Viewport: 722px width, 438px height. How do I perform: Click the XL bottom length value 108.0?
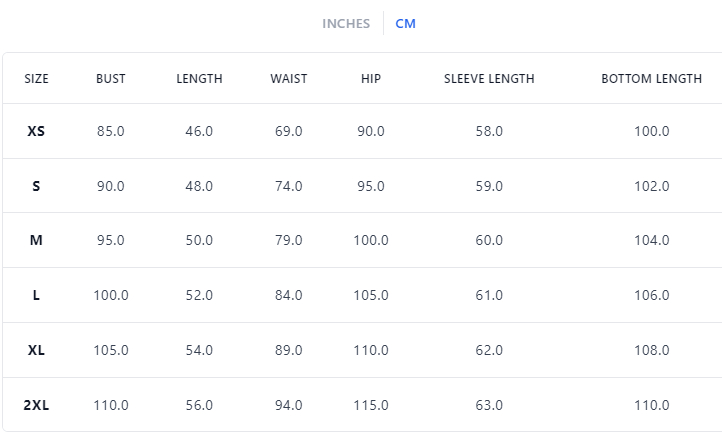pos(651,351)
